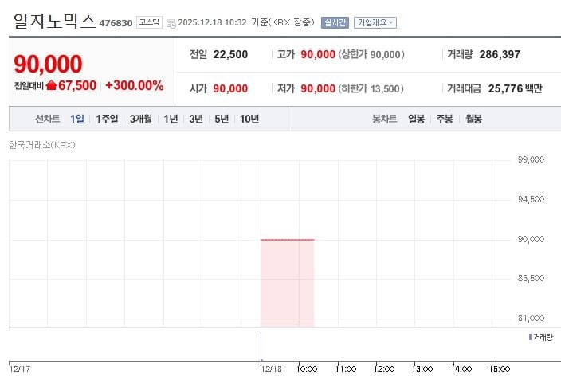Click the 13:00 x-axis time label
Screen dimensions: 561x392
point(423,369)
